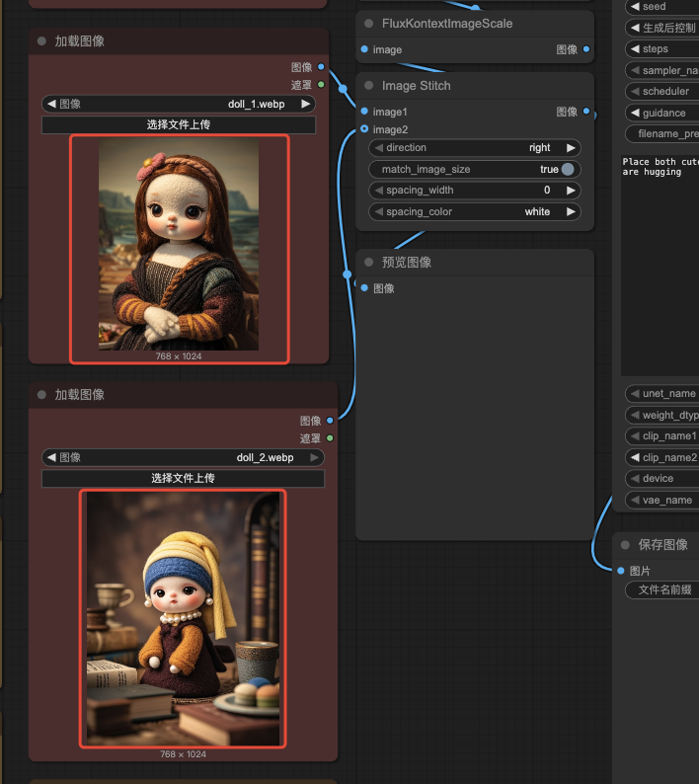Click the sampler_name widget left arrow

point(635,70)
